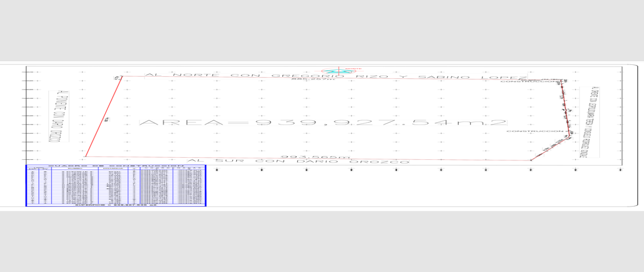Click the southeast corner vertex of the polygon
644x272 pixels.
point(531,160)
